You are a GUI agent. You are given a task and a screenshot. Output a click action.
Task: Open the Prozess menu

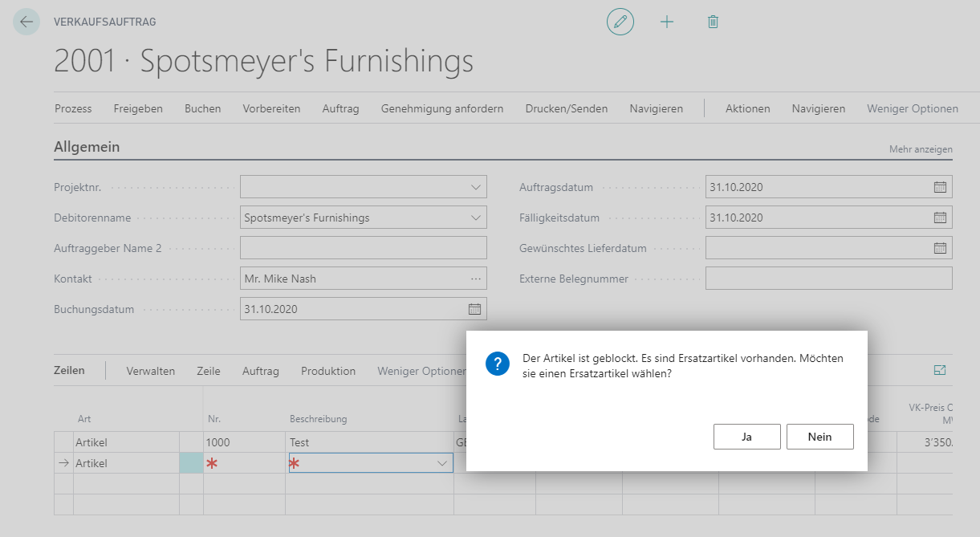point(73,108)
